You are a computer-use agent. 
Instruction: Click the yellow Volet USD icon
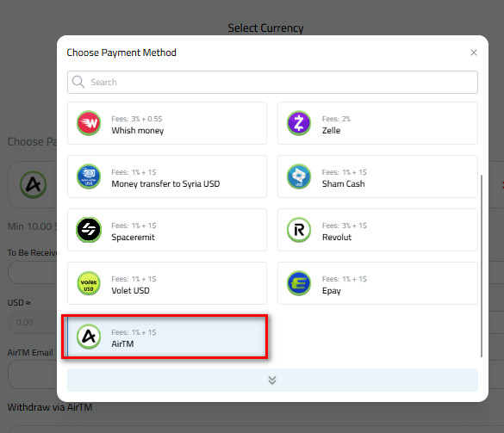tap(89, 283)
